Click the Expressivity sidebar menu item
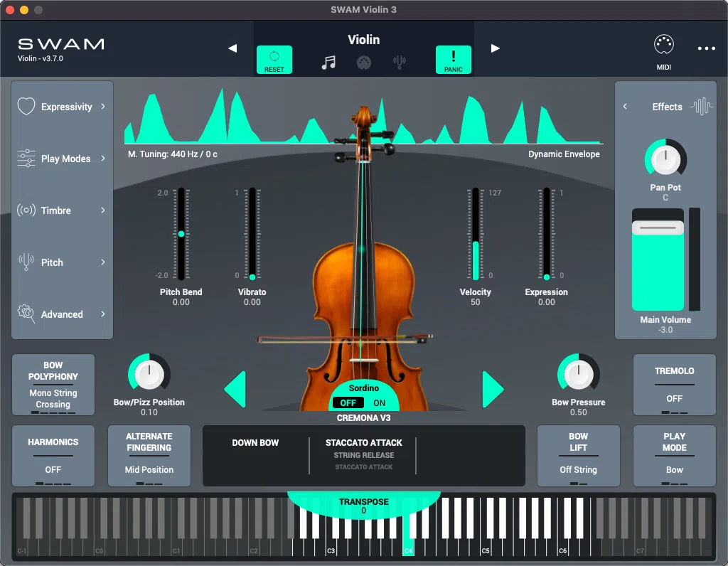The height and width of the screenshot is (566, 728). (68, 106)
